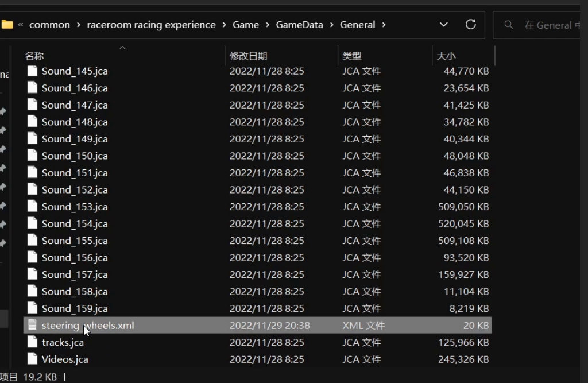Screen dimensions: 588x383
Task: Click file icon of Sound_145.jca
Action: click(x=33, y=71)
